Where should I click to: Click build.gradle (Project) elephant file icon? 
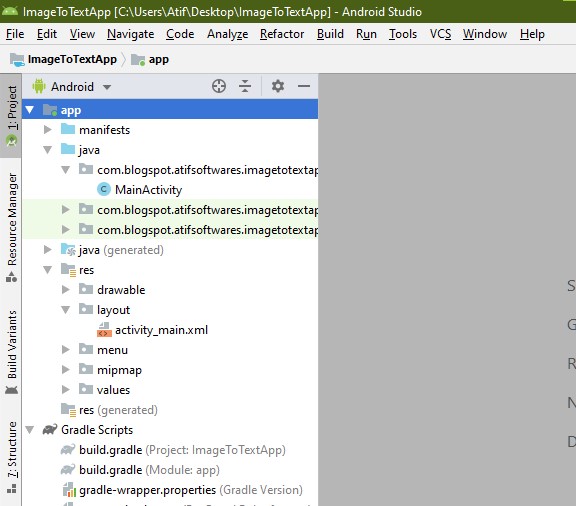[x=68, y=450]
